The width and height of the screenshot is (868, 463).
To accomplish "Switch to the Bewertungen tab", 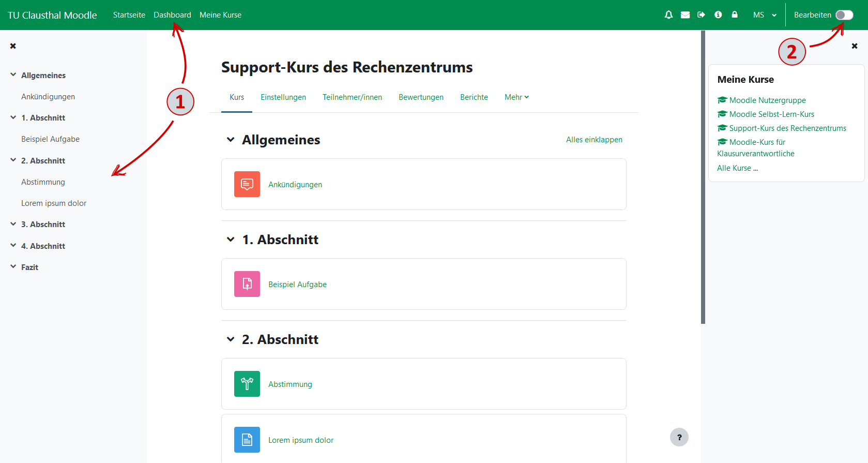I will [421, 97].
